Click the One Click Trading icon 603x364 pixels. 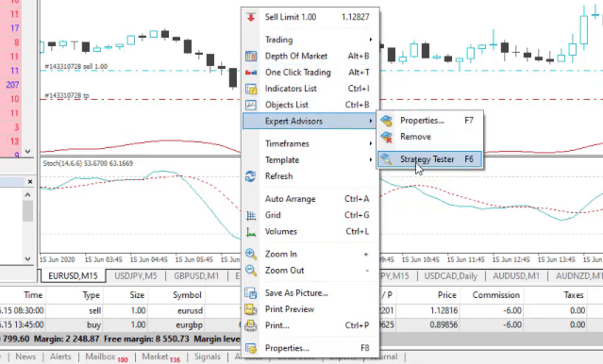click(x=251, y=73)
